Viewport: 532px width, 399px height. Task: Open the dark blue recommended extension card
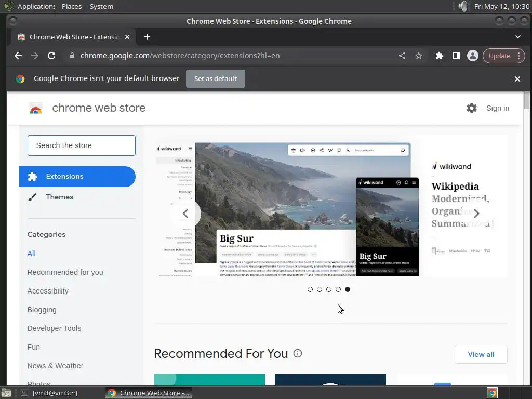(330, 380)
